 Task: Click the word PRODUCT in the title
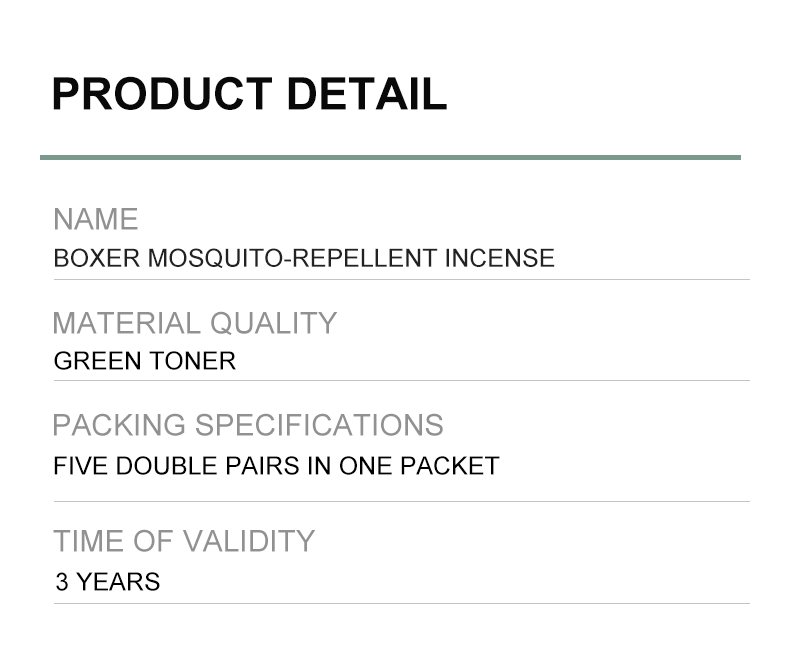pos(162,94)
